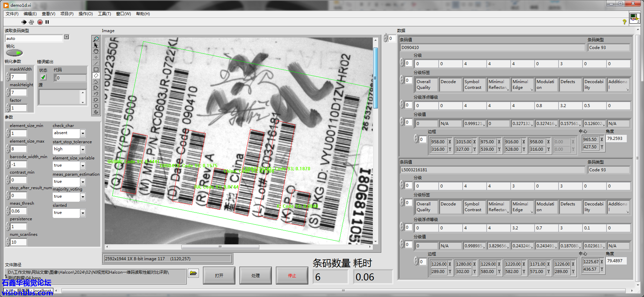Browse for file with the folder icon
644x297 pixels.
tap(193, 273)
